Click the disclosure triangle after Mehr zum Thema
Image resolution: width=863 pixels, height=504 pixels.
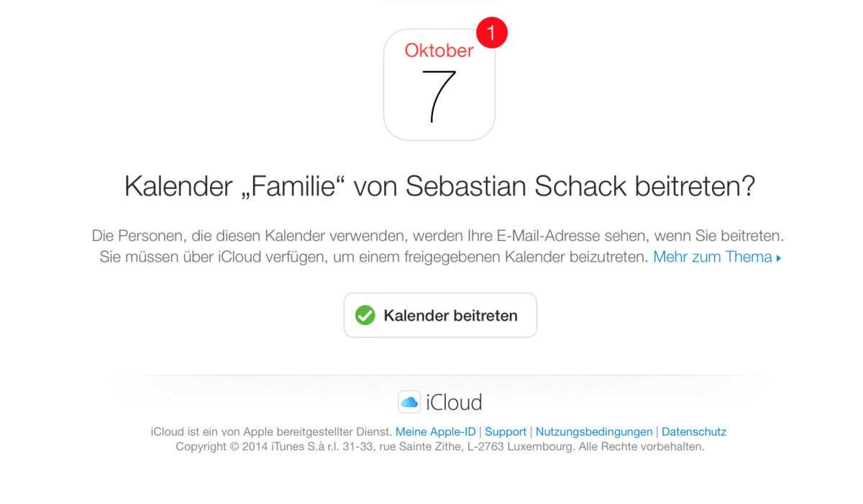point(779,257)
